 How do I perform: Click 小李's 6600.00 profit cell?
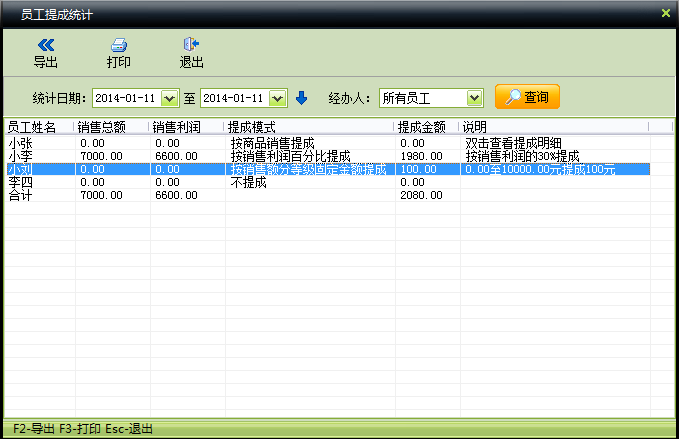(176, 156)
